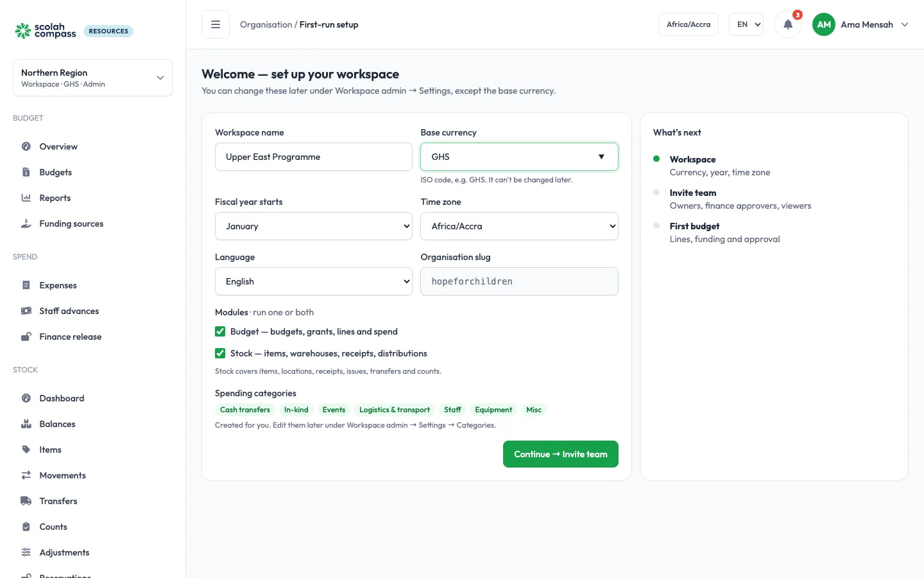Click the stock Dashboard gauge icon
Screen dimensions: 924x578
26,398
